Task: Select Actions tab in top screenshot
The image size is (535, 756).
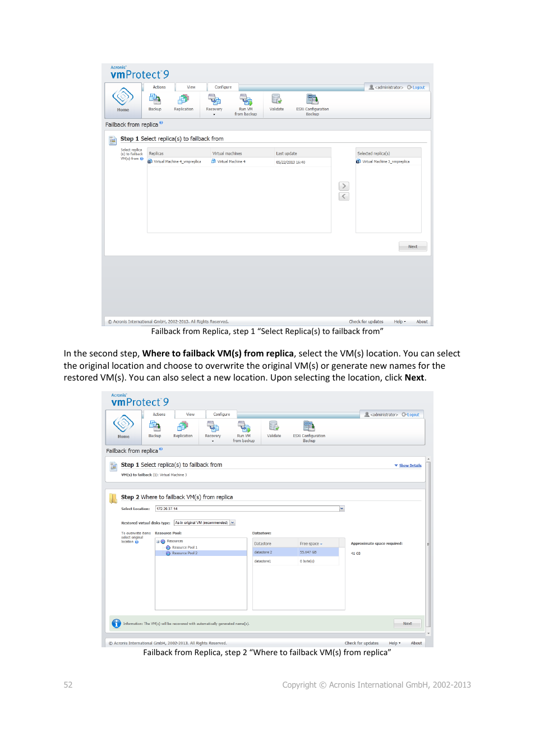Action: coord(159,87)
